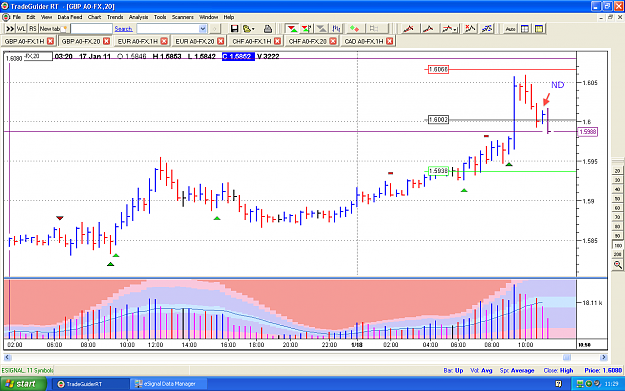Click the monitor icon in the system tray
Image resolution: width=625 pixels, height=391 pixels.
[x=580, y=384]
